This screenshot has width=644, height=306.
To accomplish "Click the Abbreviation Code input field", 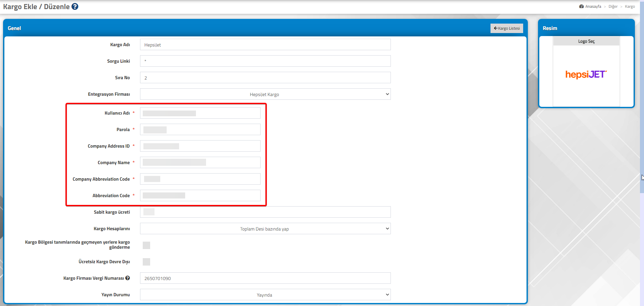I will [x=200, y=195].
